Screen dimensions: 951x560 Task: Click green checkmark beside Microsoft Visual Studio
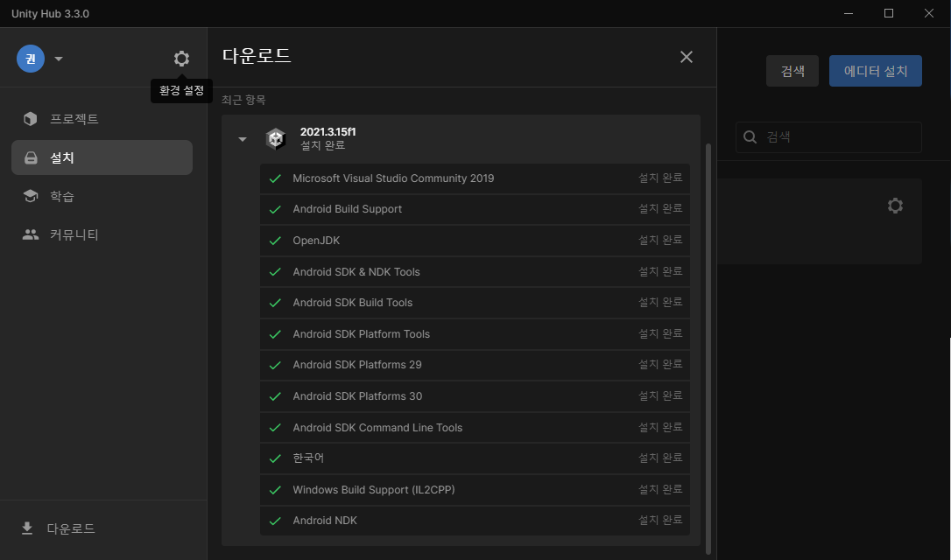[275, 178]
